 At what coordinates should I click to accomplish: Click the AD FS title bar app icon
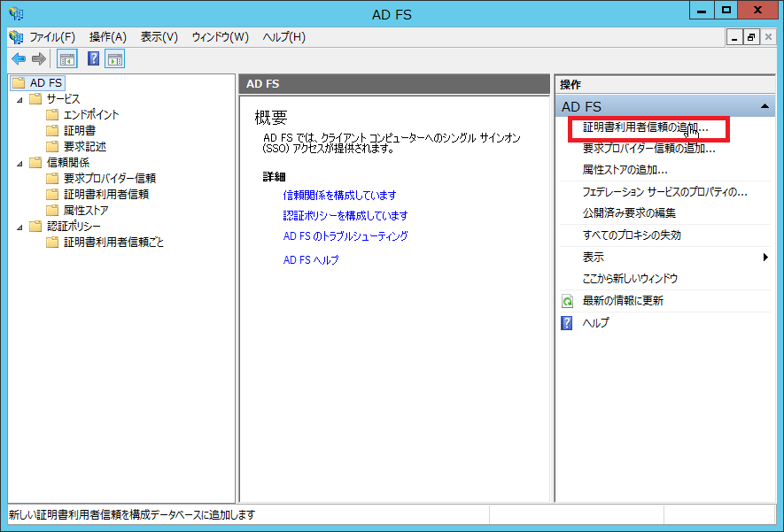coord(15,13)
